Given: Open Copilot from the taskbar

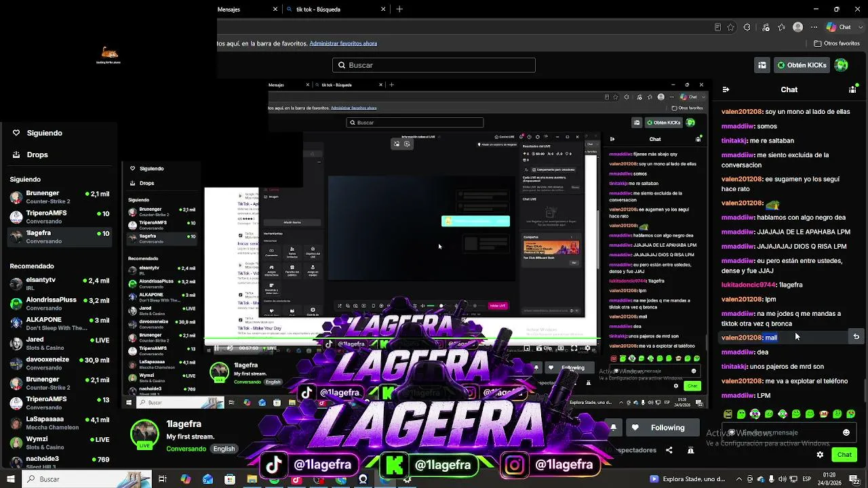Looking at the screenshot, I should tap(186, 479).
